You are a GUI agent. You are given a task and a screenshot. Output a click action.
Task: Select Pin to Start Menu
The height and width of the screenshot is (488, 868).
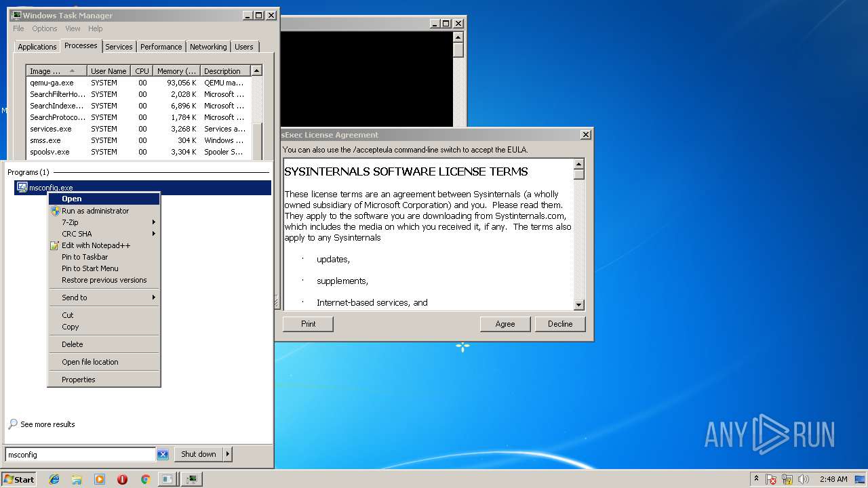point(104,268)
